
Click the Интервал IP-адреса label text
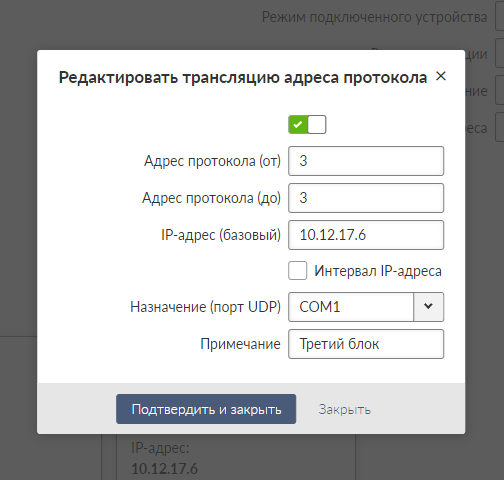tap(378, 271)
